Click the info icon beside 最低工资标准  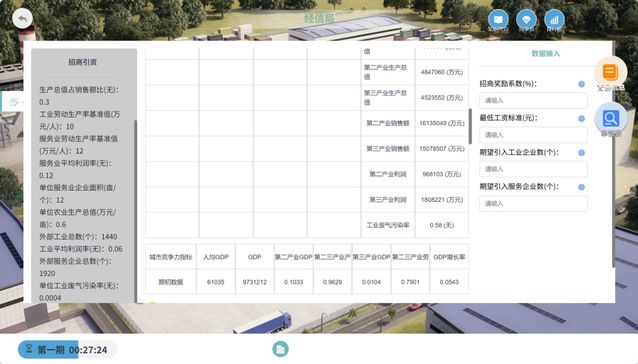[581, 118]
